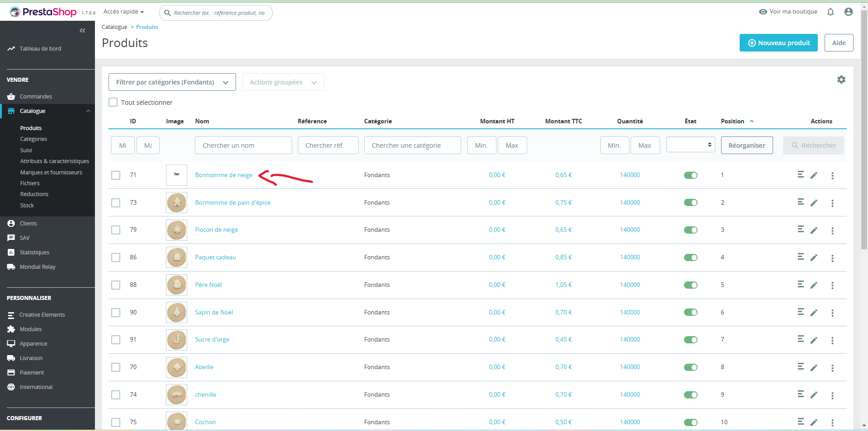Open Categories in the Catalogue submenu

point(33,139)
